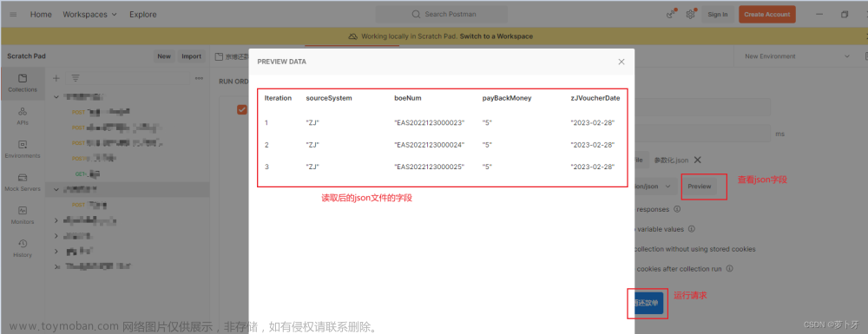
Task: Click the Iteration column header
Action: 278,98
